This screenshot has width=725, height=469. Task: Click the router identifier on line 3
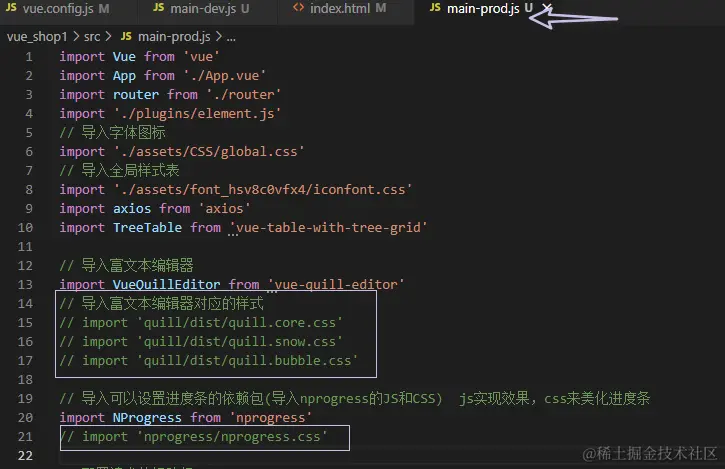point(136,94)
